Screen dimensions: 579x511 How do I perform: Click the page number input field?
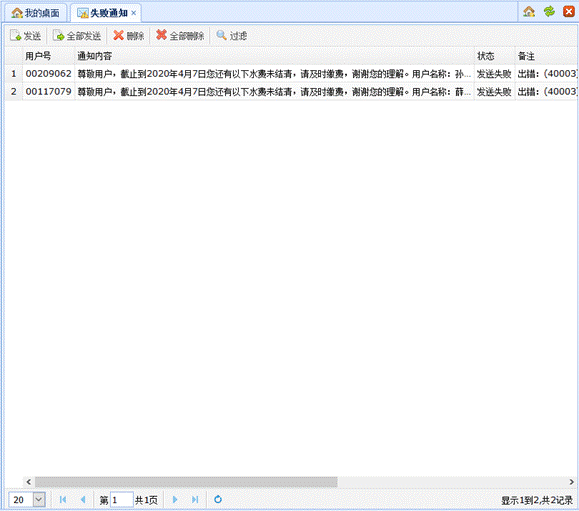[x=121, y=500]
